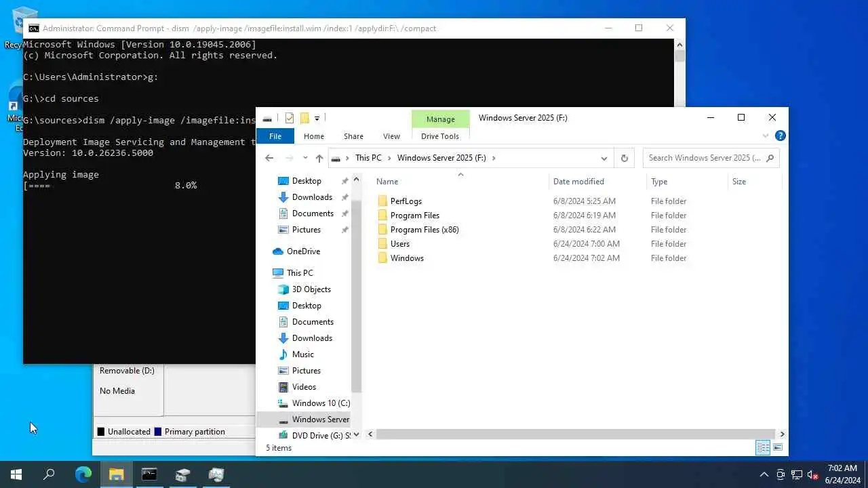Open pinned Desktop in Quick access

pos(307,181)
